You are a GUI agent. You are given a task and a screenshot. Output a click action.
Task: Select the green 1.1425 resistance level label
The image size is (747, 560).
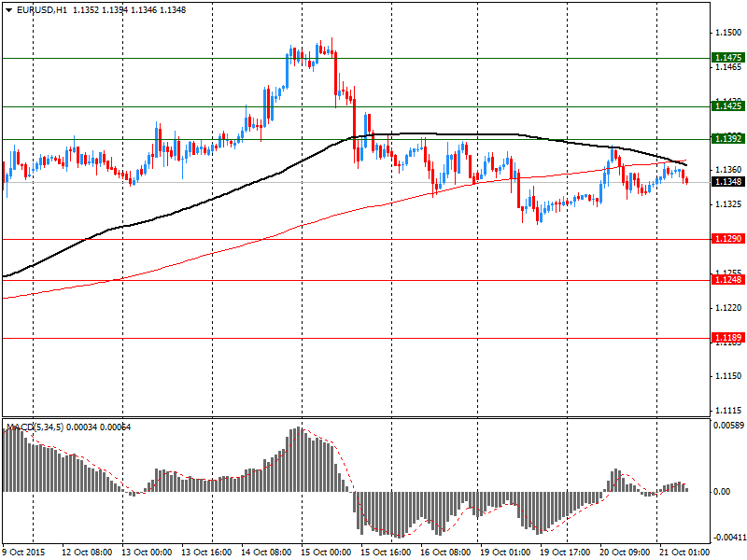point(728,105)
